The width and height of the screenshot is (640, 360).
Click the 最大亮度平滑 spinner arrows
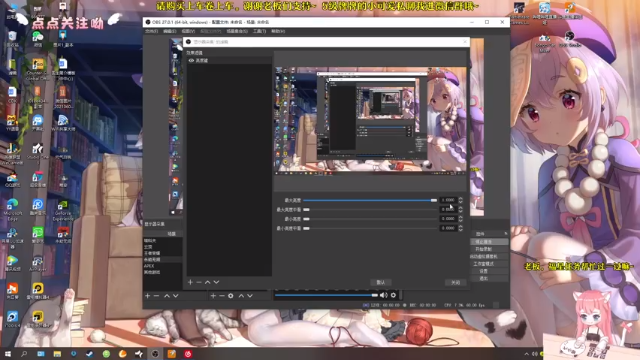point(460,209)
